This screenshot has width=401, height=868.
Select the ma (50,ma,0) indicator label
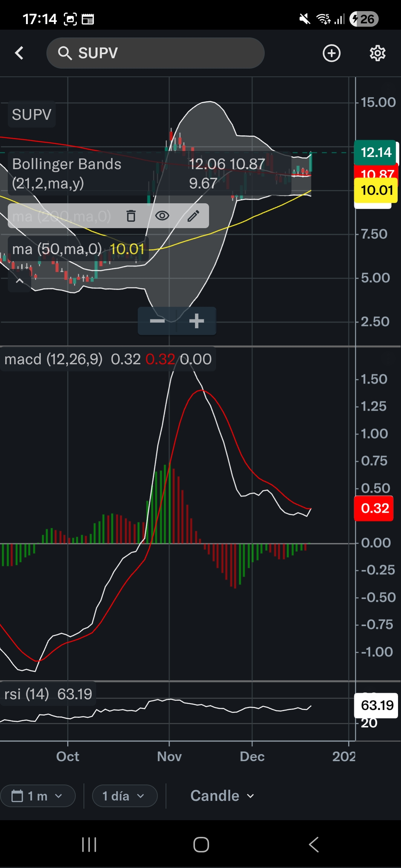pos(57,249)
